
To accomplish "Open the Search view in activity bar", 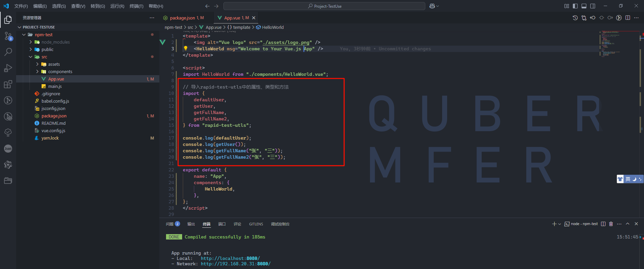I will tap(8, 52).
